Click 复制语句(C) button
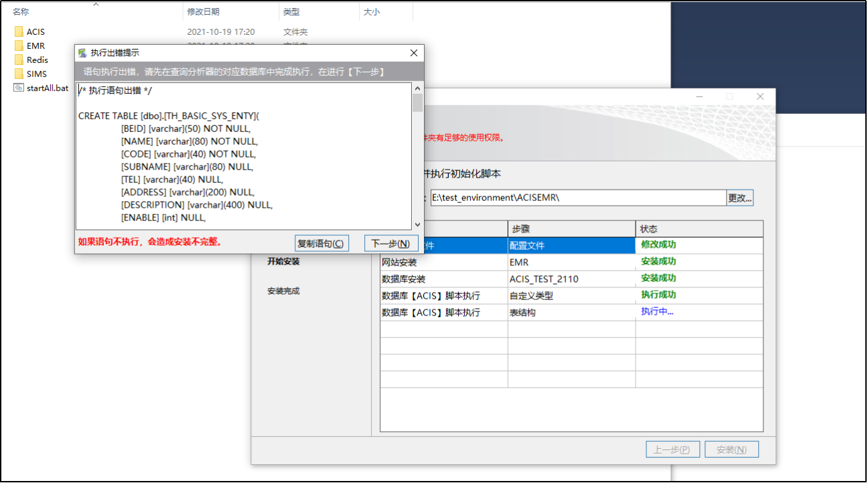 (x=321, y=243)
